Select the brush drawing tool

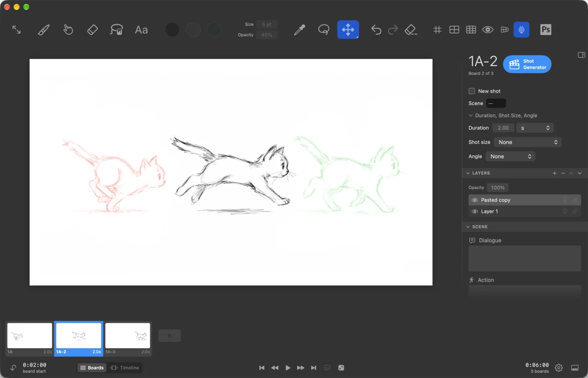tap(44, 30)
